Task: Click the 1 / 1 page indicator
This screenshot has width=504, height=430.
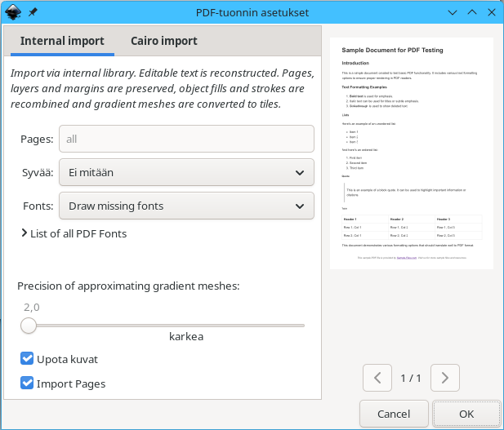Action: click(x=411, y=378)
